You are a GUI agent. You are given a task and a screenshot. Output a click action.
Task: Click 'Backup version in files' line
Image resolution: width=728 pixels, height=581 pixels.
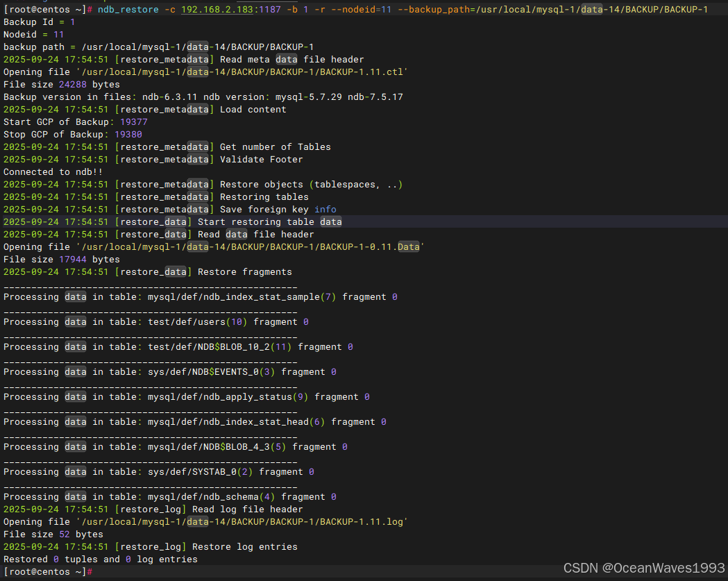point(203,97)
